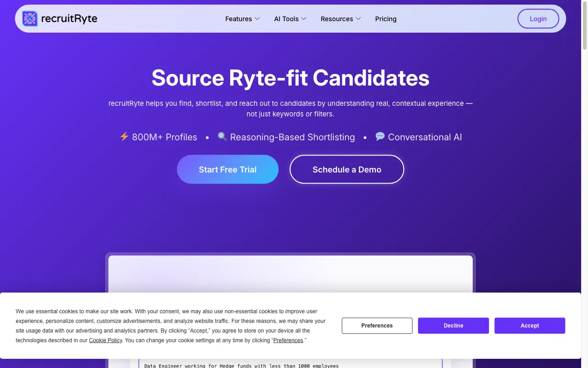Click the speech bubble icon near Conversational AI
Image resolution: width=588 pixels, height=368 pixels.
(380, 137)
